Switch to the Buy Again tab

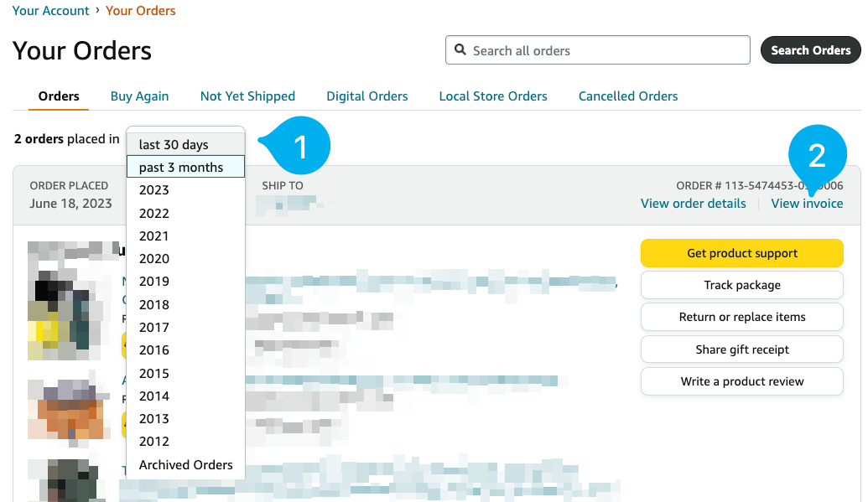tap(139, 96)
